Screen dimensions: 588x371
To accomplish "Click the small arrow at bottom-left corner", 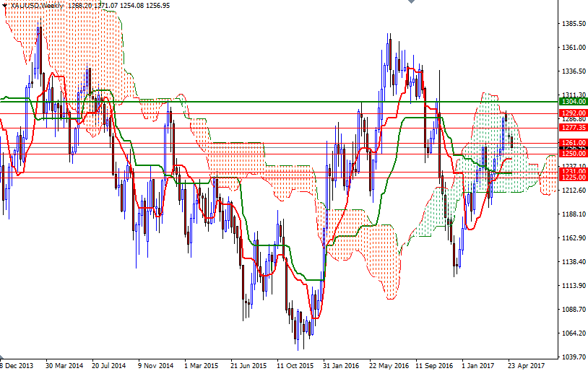I will click(3, 359).
